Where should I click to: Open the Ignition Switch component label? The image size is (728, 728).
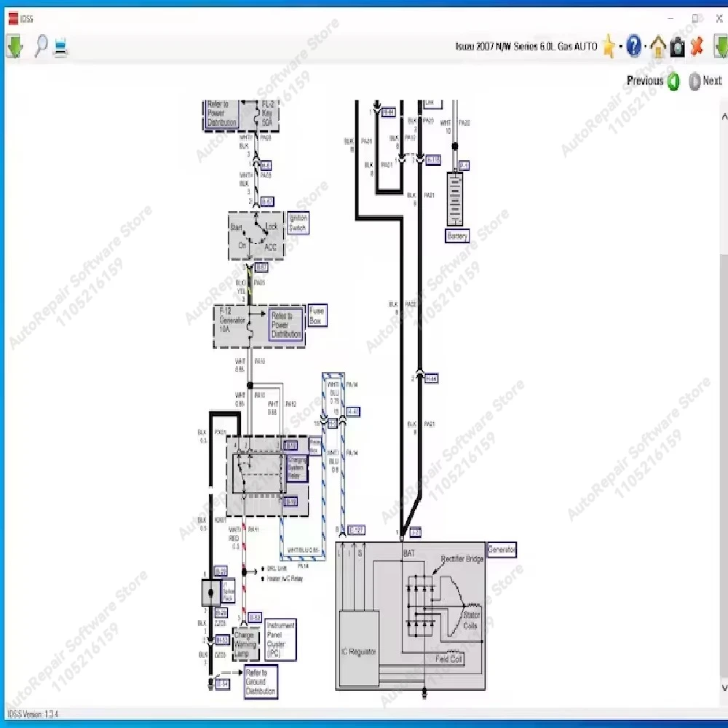[x=298, y=223]
